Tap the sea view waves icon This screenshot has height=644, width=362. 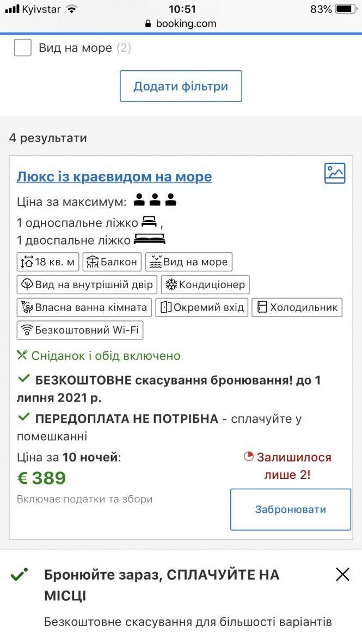[156, 262]
